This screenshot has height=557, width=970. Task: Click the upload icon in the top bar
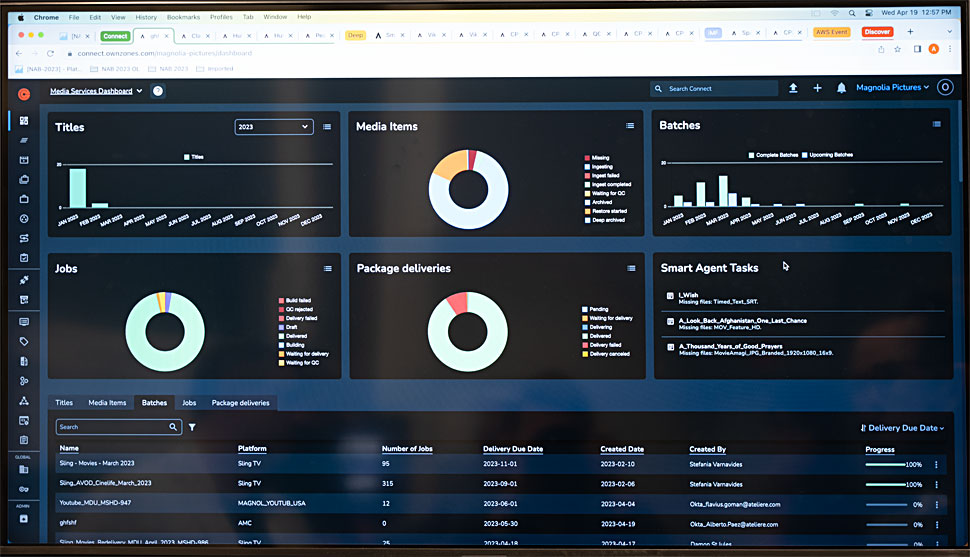click(793, 88)
